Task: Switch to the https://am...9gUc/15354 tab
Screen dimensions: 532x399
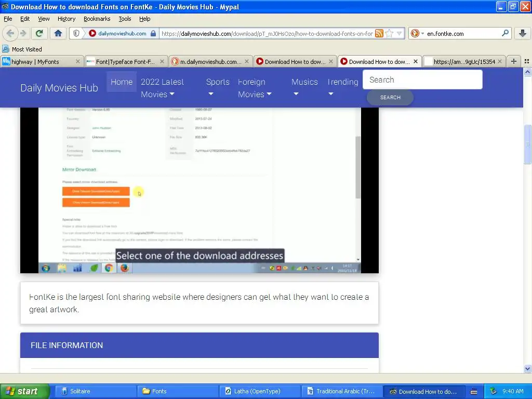Action: point(464,61)
